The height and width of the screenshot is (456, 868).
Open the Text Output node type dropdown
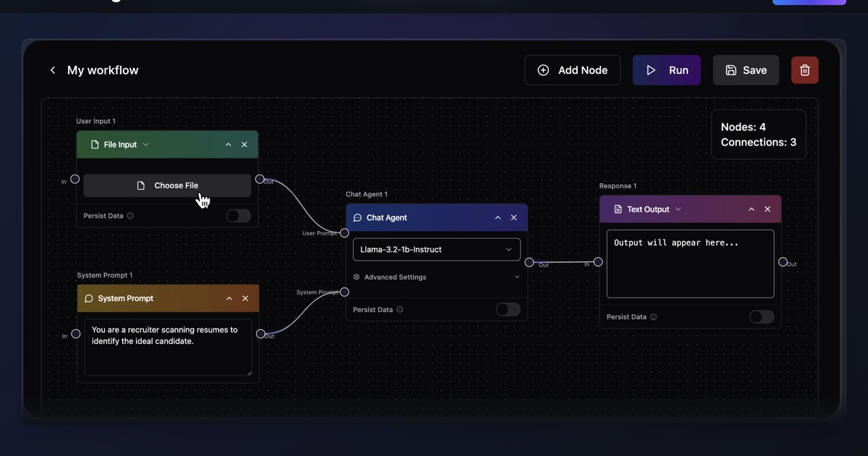[x=678, y=209]
